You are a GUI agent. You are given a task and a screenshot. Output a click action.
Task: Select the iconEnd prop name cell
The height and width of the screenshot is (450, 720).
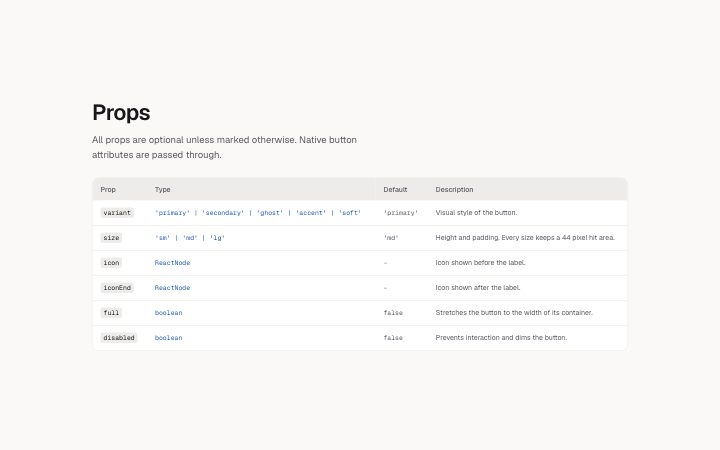(x=117, y=287)
